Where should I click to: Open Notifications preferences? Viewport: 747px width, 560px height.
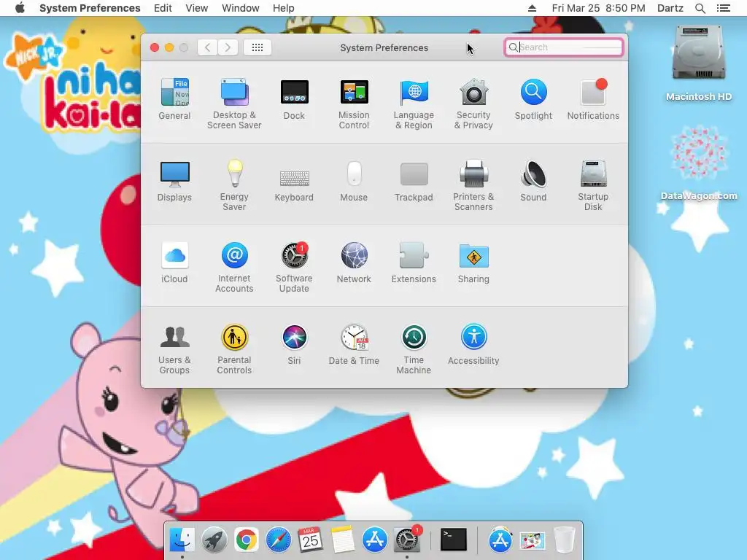pyautogui.click(x=593, y=98)
